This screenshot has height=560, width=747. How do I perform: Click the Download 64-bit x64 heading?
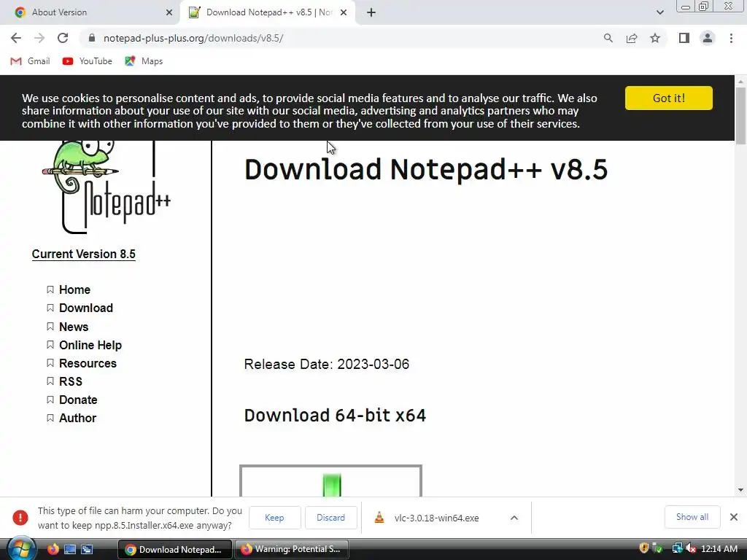(335, 415)
